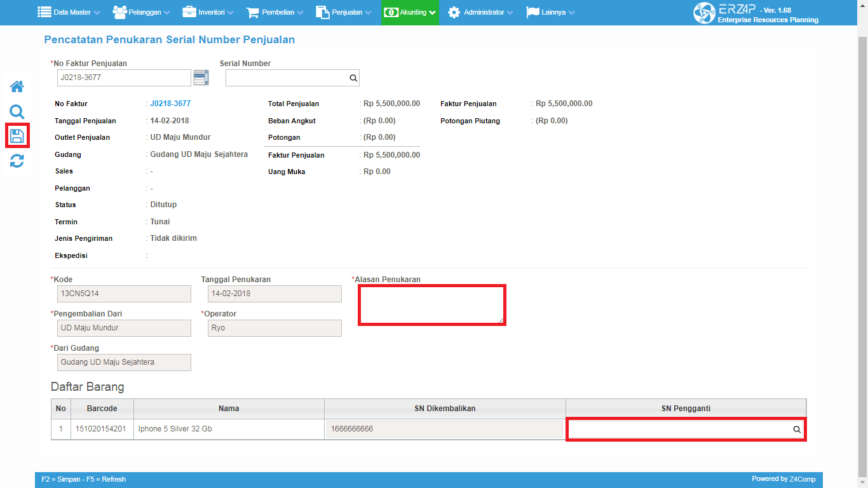Open invoice list icon beside No Faktur field

click(201, 78)
